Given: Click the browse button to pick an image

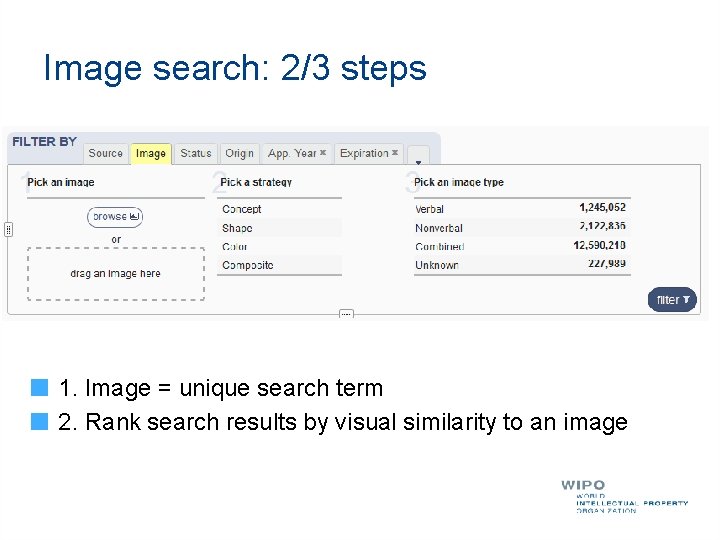Looking at the screenshot, I should [x=115, y=217].
